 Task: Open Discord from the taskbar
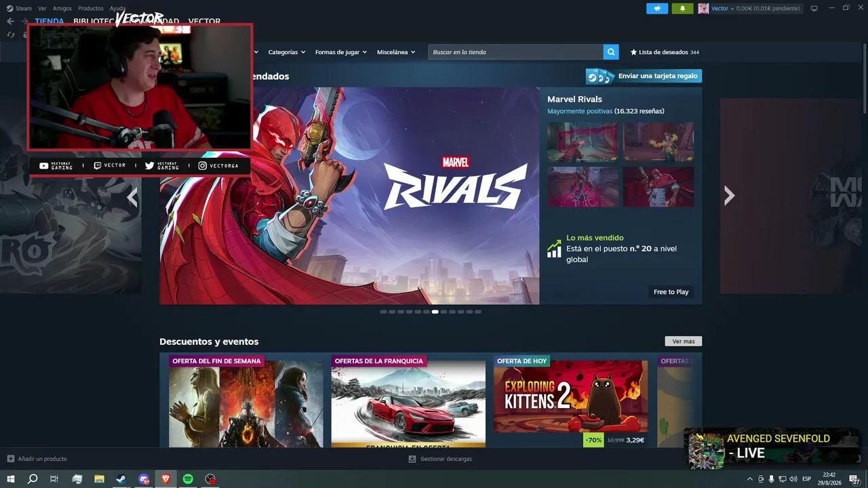pos(144,479)
